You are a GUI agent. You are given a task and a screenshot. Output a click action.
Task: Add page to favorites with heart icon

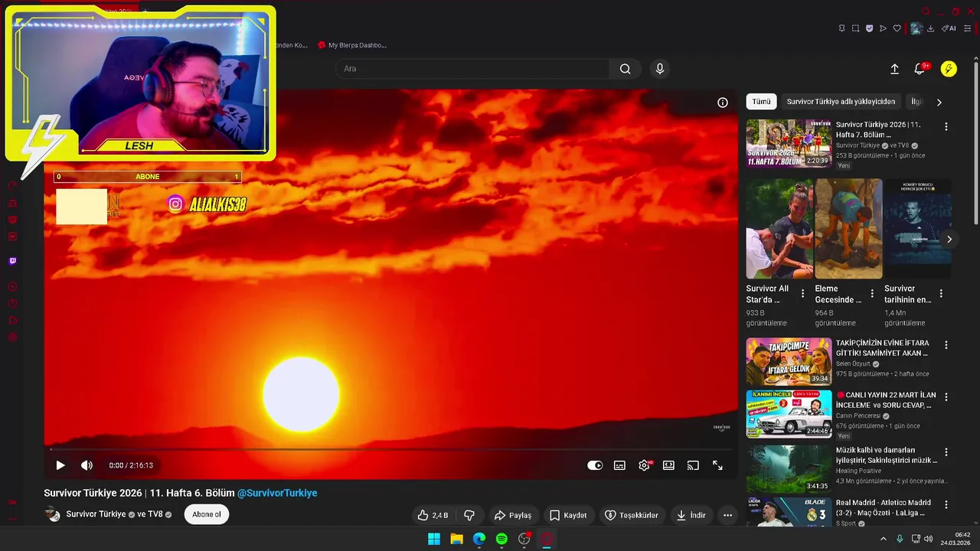click(897, 28)
